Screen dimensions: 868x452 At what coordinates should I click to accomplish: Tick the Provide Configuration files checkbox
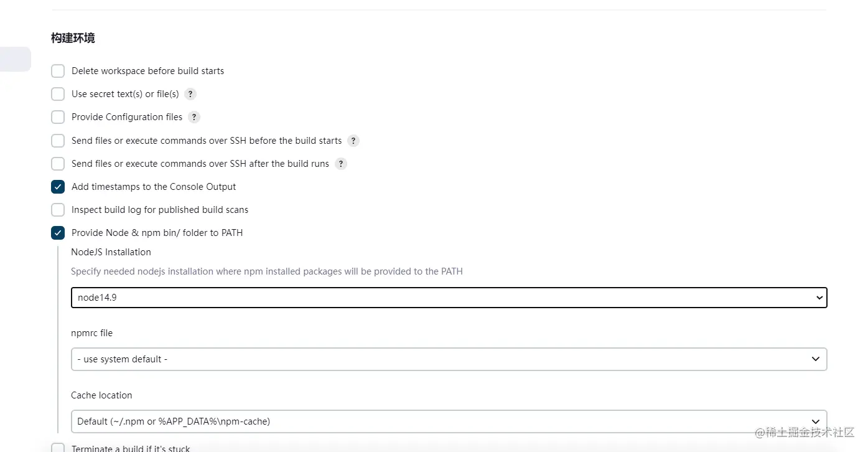[58, 117]
